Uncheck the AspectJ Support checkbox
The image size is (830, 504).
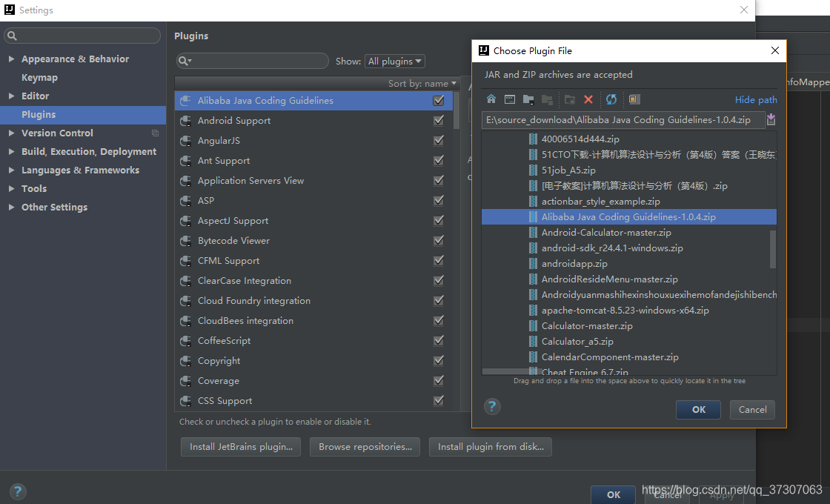tap(438, 221)
